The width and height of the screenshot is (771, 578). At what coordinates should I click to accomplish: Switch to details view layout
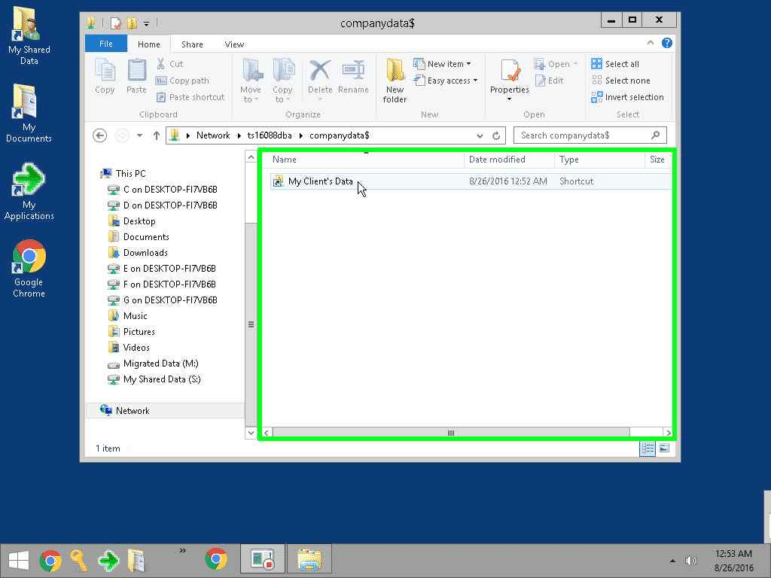click(648, 449)
